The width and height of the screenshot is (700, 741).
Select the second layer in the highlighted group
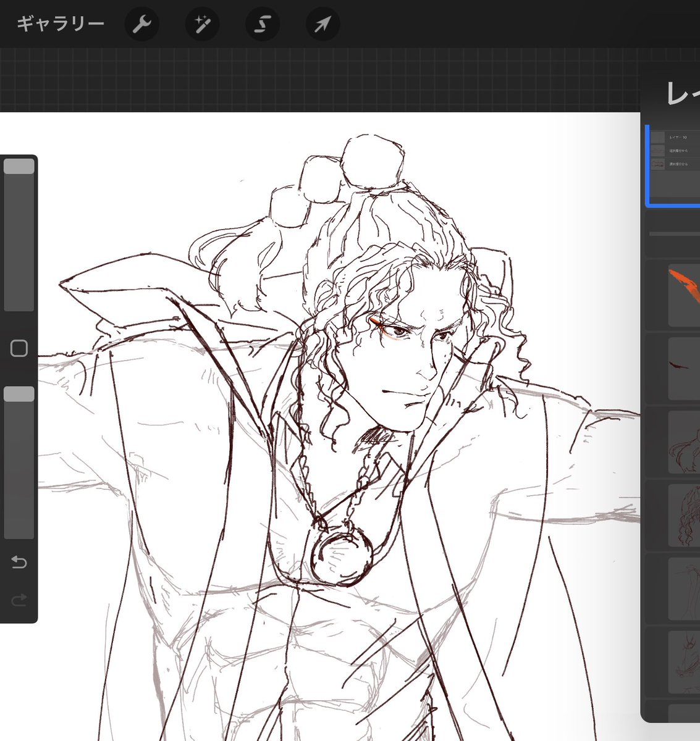pyautogui.click(x=677, y=151)
